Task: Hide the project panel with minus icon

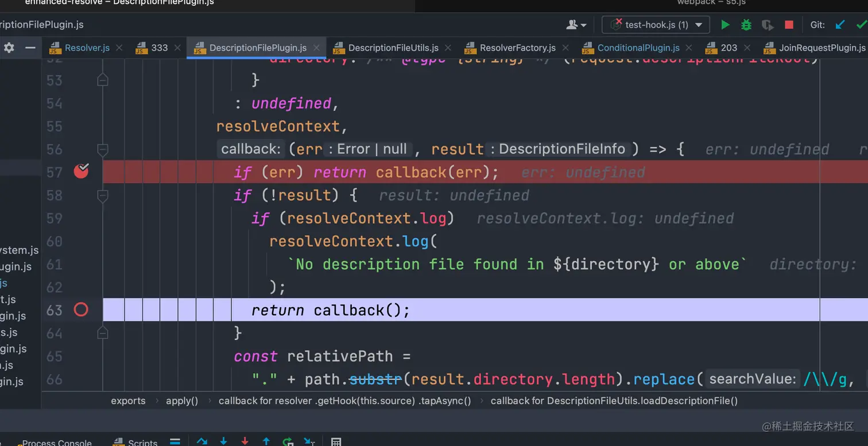Action: pos(30,48)
